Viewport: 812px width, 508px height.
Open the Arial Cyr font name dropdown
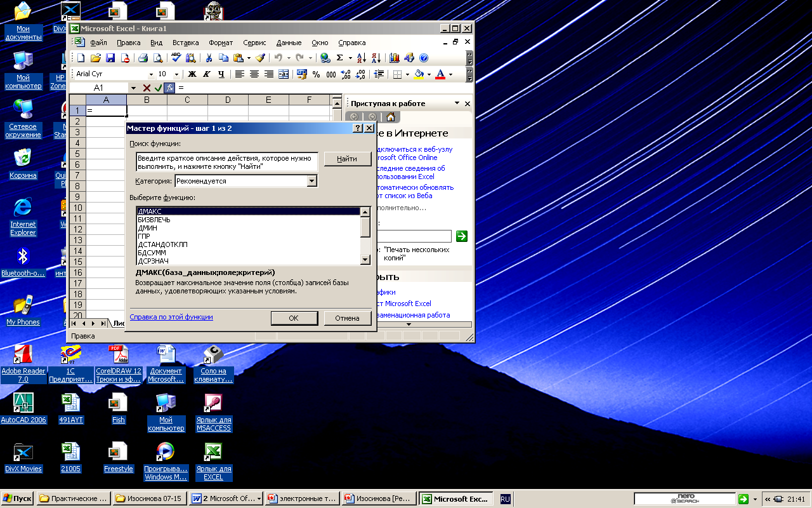(x=151, y=74)
